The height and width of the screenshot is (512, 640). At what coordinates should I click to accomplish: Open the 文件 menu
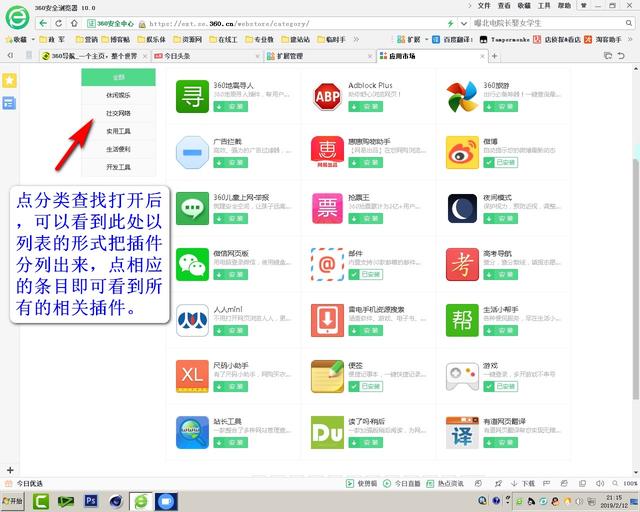point(484,6)
